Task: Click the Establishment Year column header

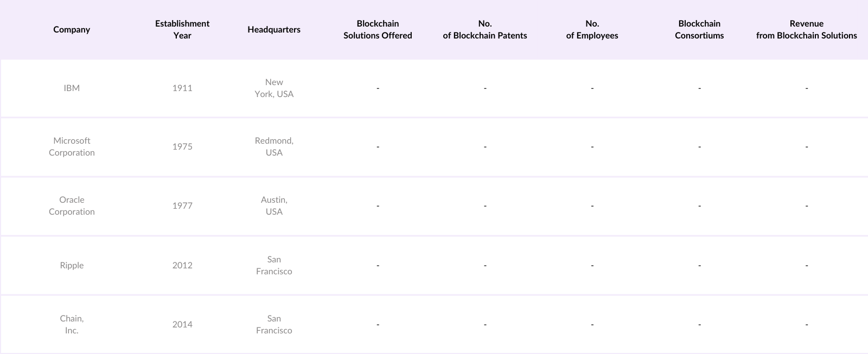Action: click(182, 30)
